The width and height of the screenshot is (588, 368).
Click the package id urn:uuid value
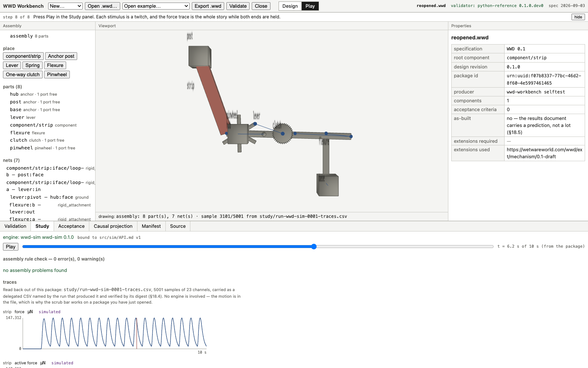(x=544, y=79)
